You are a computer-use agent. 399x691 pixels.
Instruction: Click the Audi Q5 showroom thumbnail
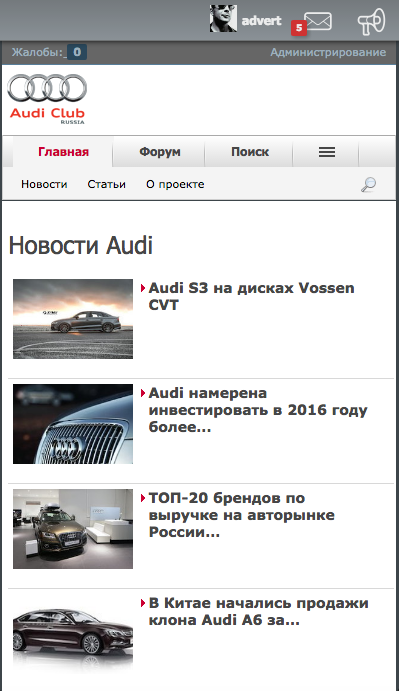point(73,529)
